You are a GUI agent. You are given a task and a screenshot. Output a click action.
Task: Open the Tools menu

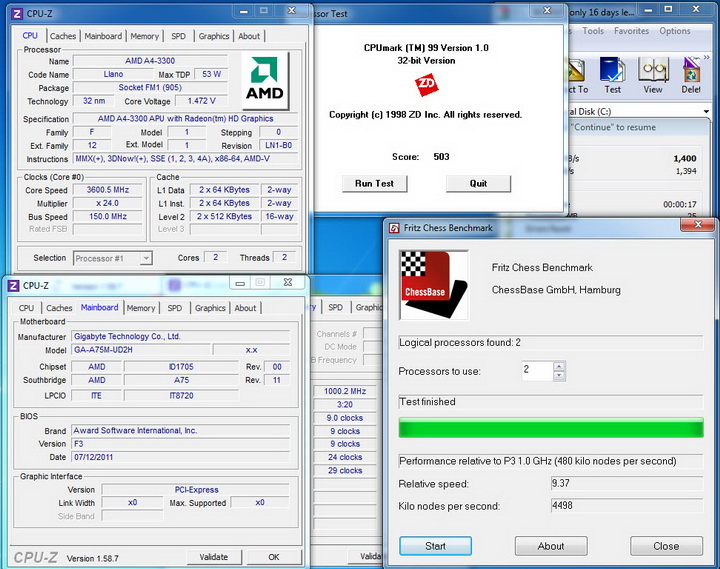tap(593, 31)
